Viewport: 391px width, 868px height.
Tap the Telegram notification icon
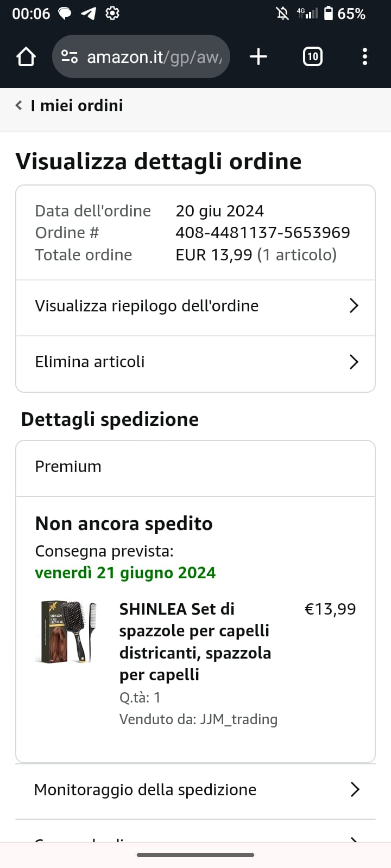(89, 13)
